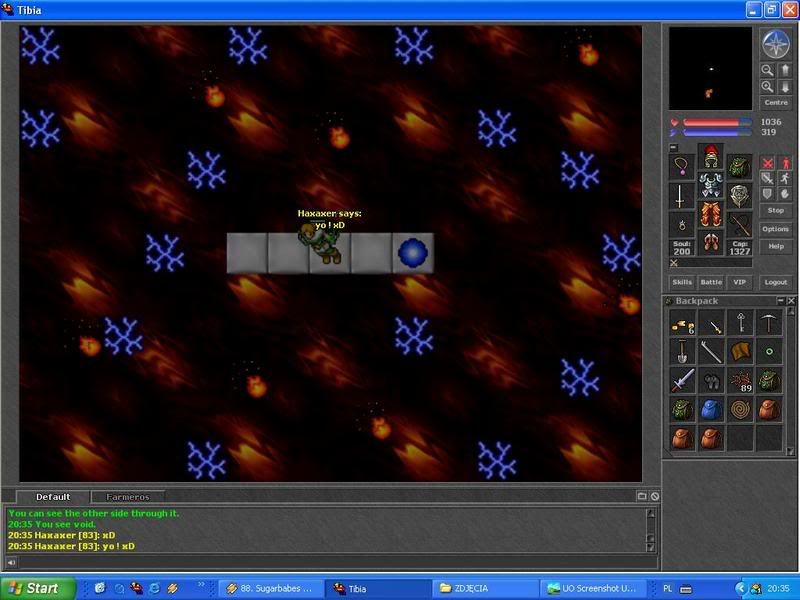Open the Options dialog
The height and width of the screenshot is (600, 800).
coord(776,229)
